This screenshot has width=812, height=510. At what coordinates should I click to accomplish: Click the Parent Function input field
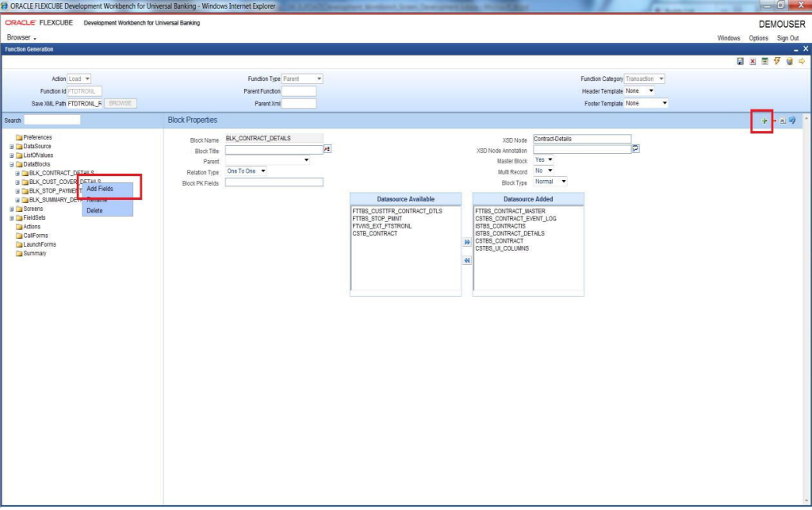[299, 91]
